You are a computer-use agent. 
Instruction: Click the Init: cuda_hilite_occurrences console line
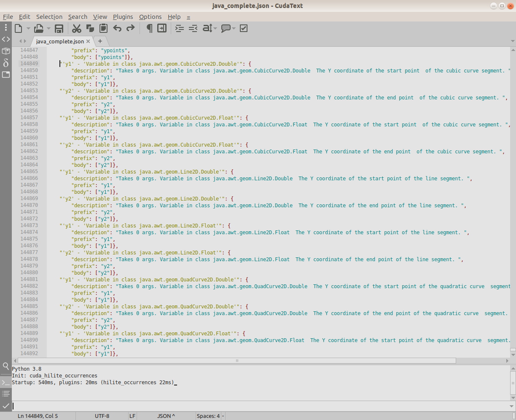54,375
